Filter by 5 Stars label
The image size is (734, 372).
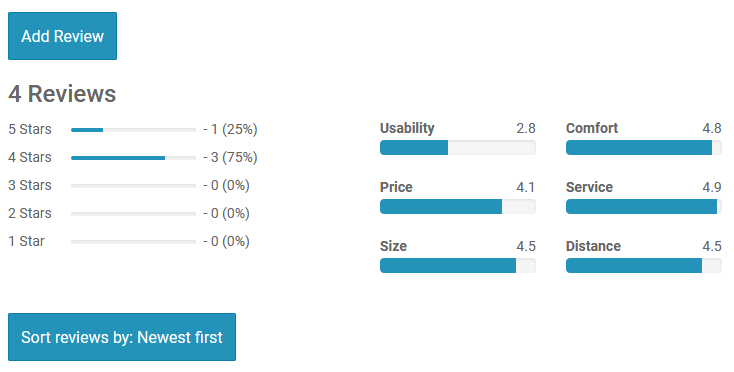[30, 129]
